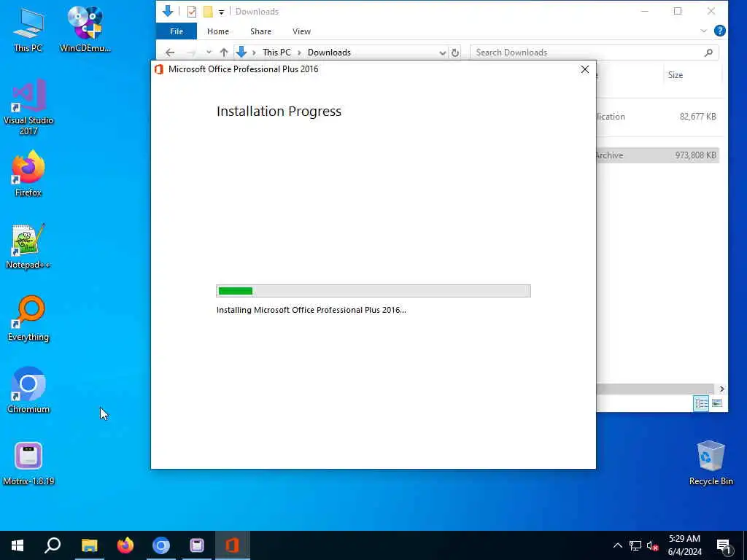
Task: Open recent locations dropdown in Explorer
Action: tap(209, 52)
